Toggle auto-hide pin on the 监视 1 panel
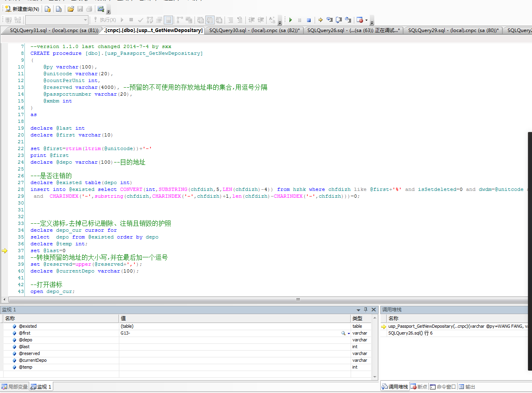Viewport: 532px width, 393px height. point(365,309)
